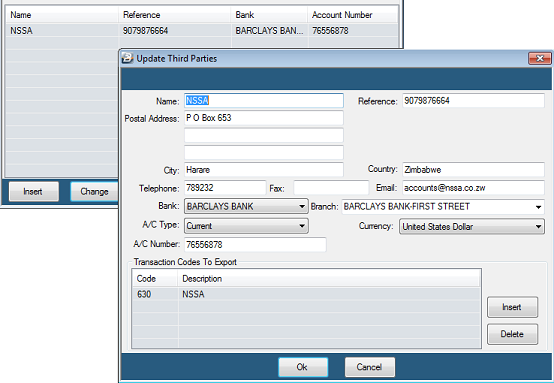Click the Description column header
Screen dimensions: 554x383
329,278
